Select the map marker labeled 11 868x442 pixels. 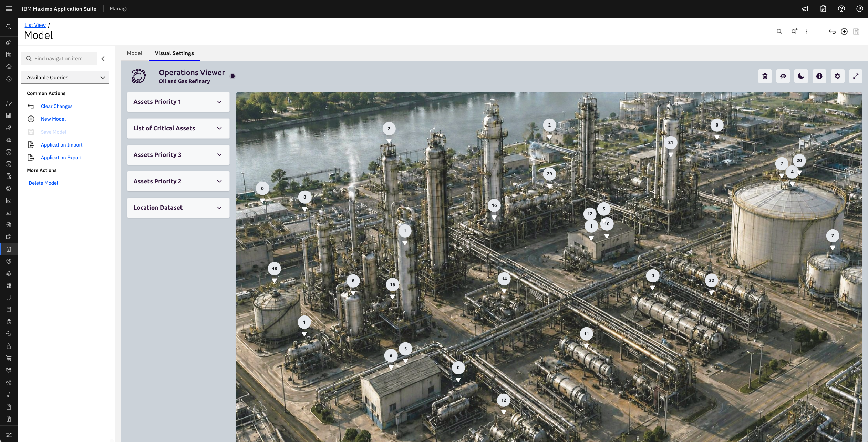[586, 334]
